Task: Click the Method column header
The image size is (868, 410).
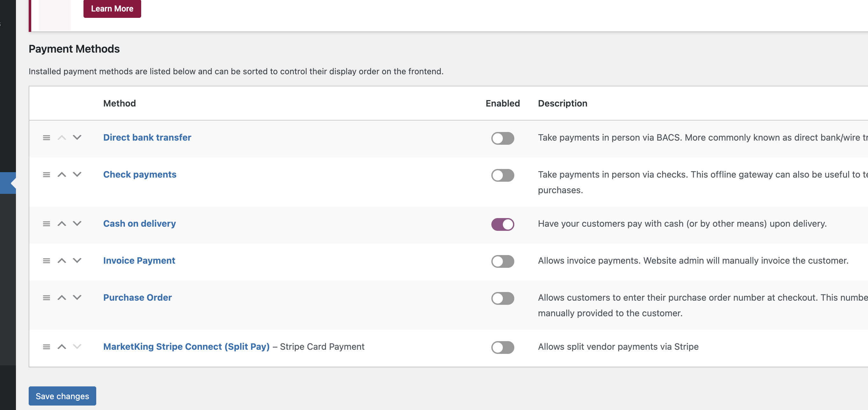Action: pyautogui.click(x=119, y=104)
